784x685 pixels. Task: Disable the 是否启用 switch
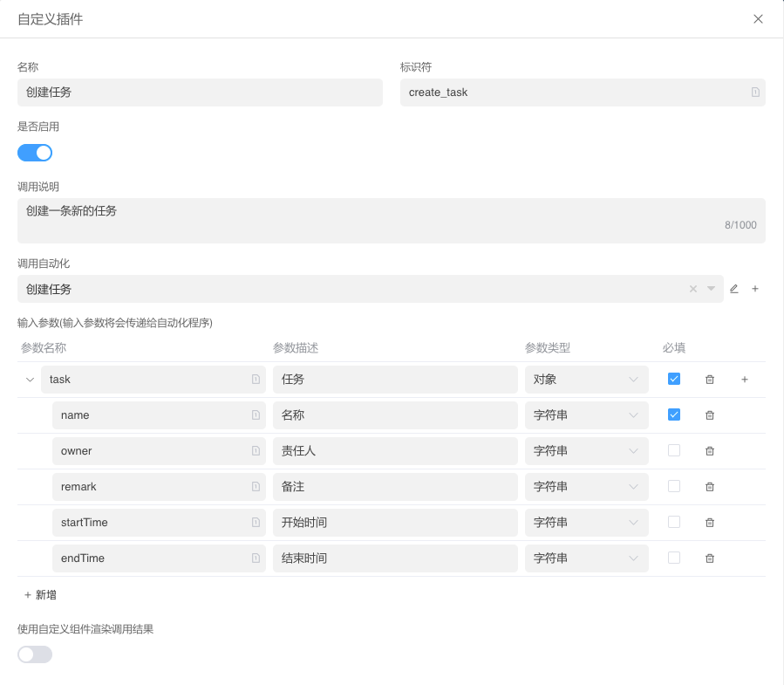point(35,153)
